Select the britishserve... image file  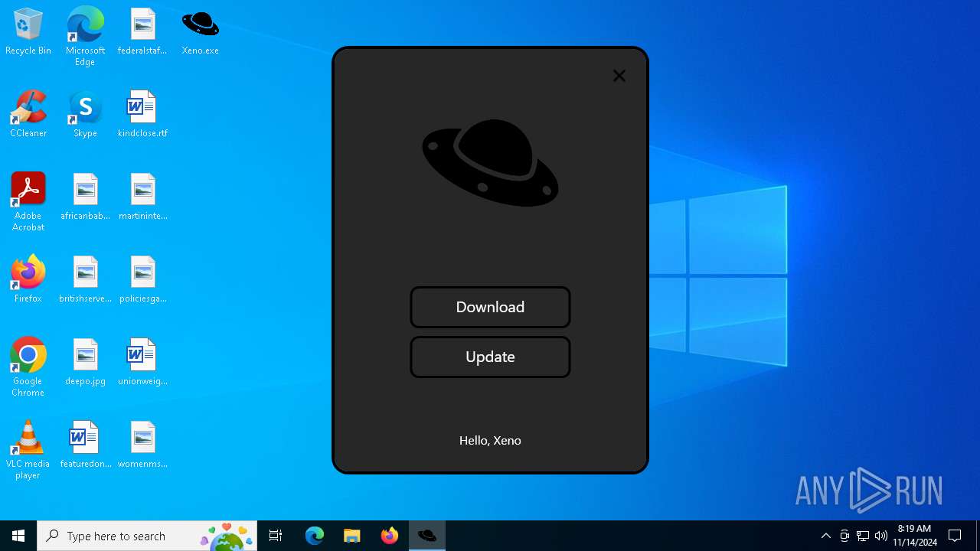tap(85, 280)
